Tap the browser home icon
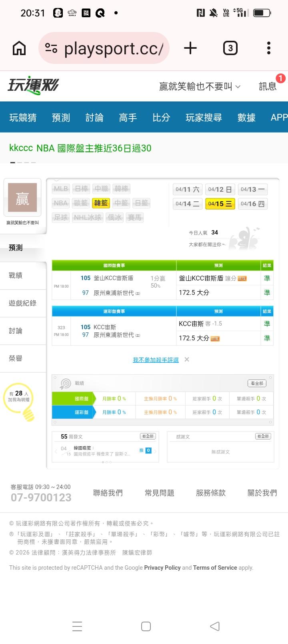The image size is (288, 644). point(19,48)
